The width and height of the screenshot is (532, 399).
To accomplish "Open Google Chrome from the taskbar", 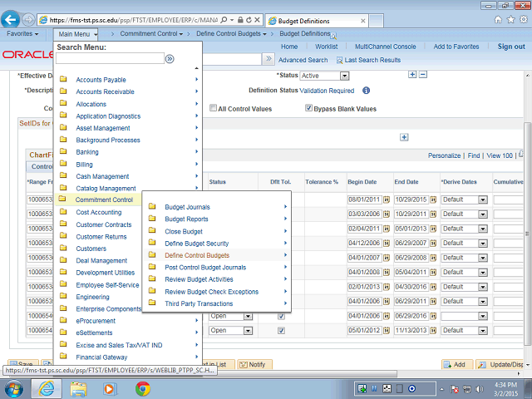I will click(x=142, y=388).
